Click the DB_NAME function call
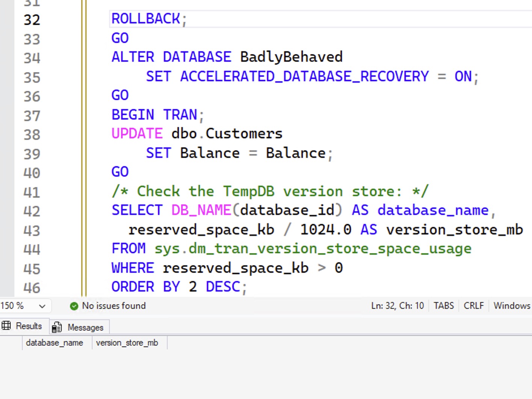532x399 pixels. [x=201, y=210]
